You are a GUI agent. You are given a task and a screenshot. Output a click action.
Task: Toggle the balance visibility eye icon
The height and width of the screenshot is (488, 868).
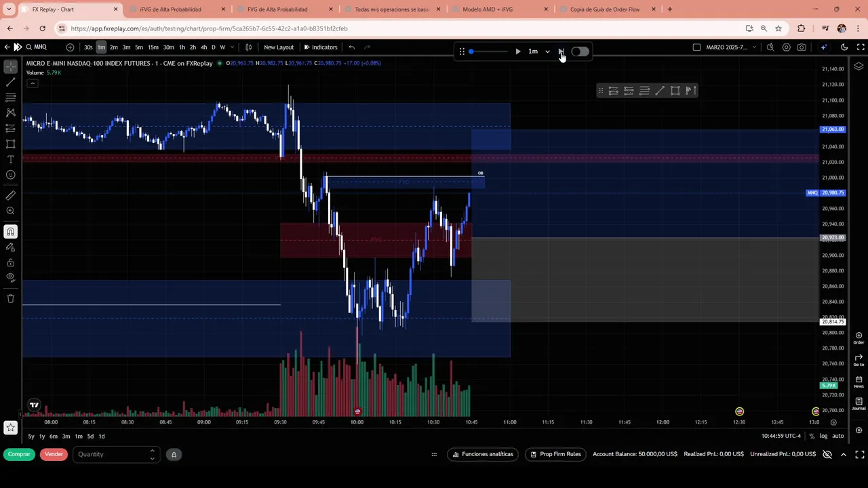coord(827,454)
